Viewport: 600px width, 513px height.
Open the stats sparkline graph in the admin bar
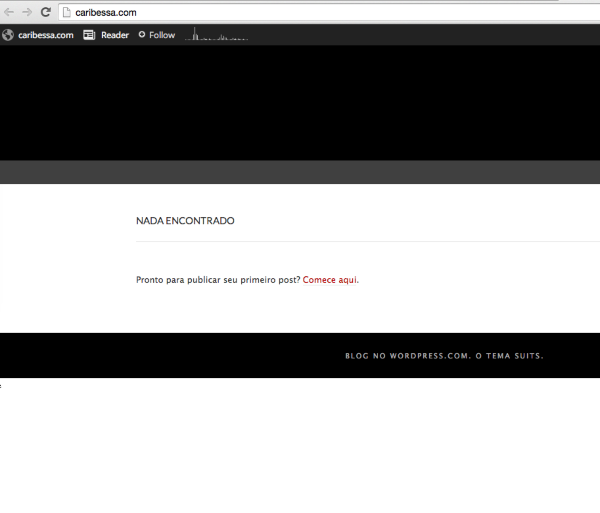click(x=217, y=34)
